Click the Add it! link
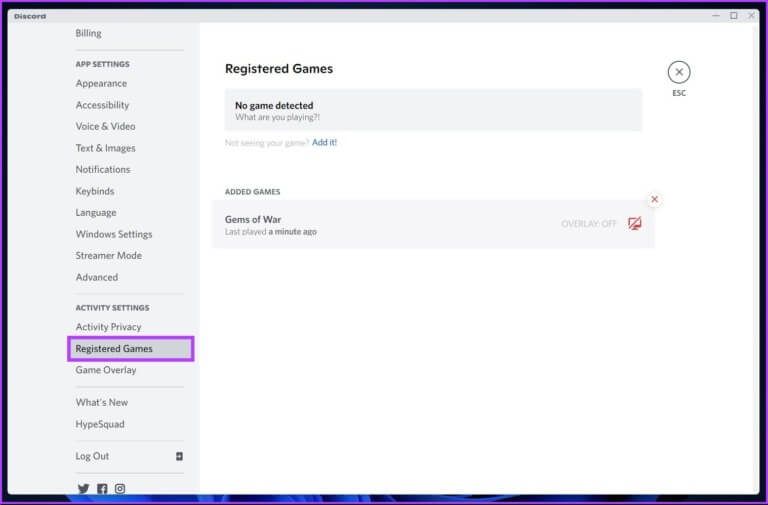 pos(324,143)
